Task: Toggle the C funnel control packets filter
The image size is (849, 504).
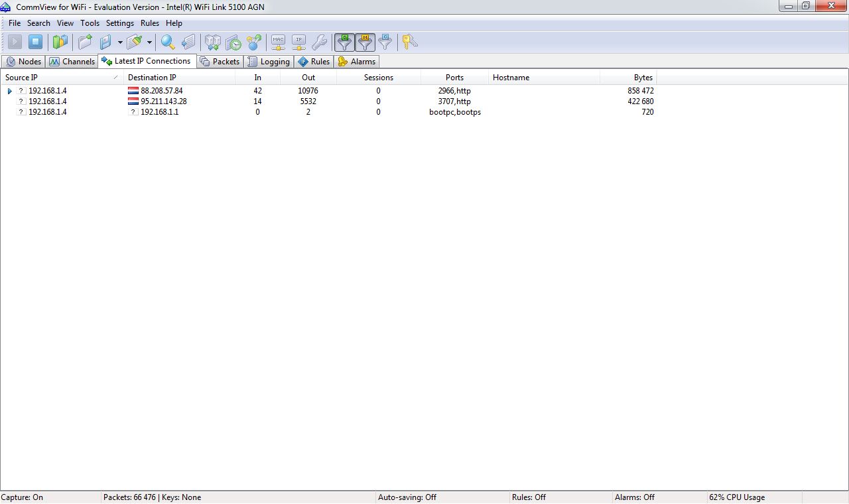Action: 385,42
